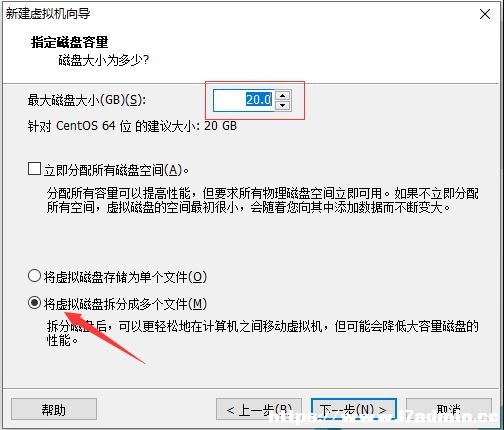504x430 pixels.
Task: Open help via the 帮助 button
Action: 54,409
